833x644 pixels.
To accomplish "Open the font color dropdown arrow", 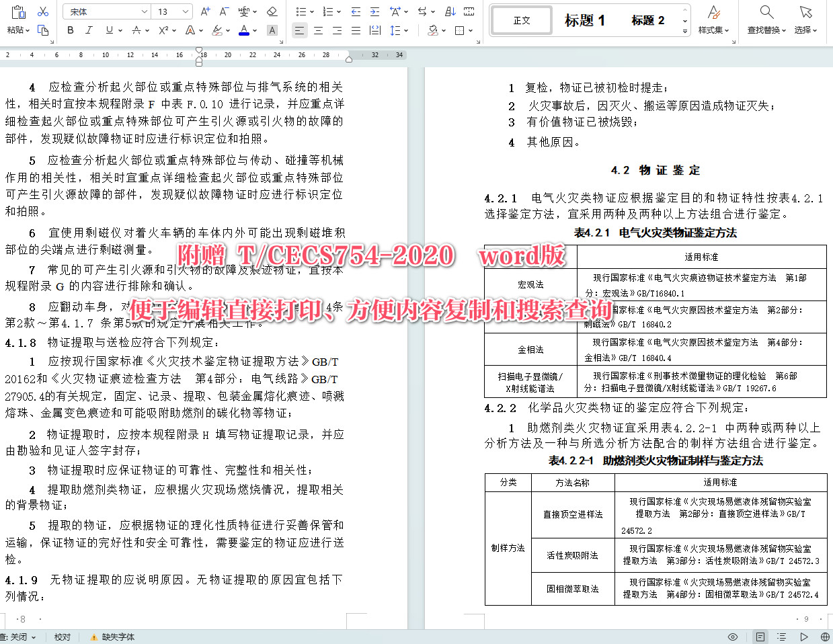I will pyautogui.click(x=255, y=30).
